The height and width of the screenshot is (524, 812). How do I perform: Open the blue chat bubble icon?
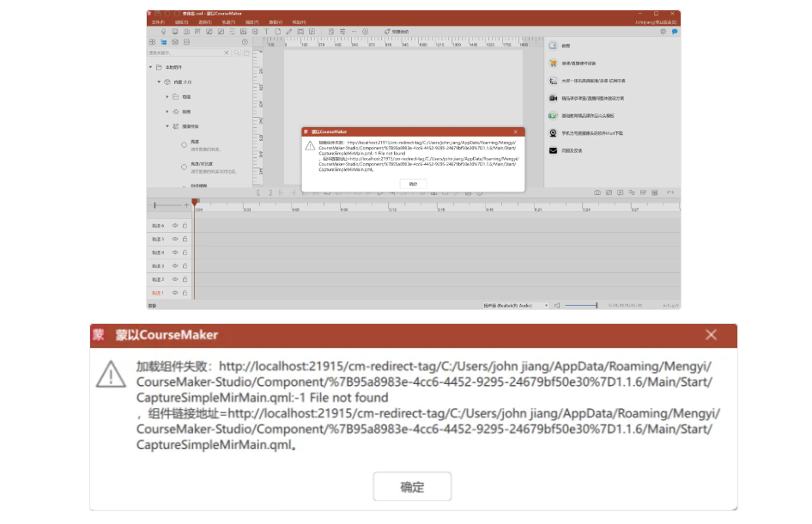click(675, 32)
